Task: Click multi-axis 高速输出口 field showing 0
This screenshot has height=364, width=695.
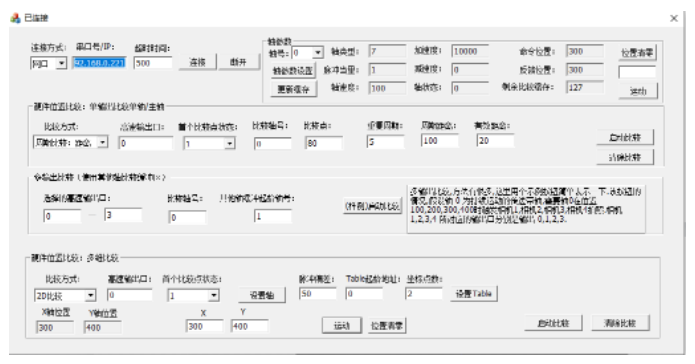Action: pos(129,295)
